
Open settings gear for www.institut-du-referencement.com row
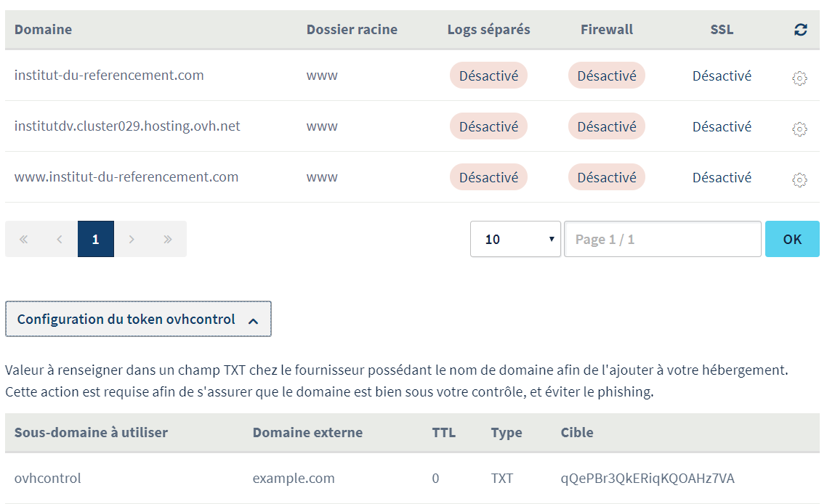[799, 180]
